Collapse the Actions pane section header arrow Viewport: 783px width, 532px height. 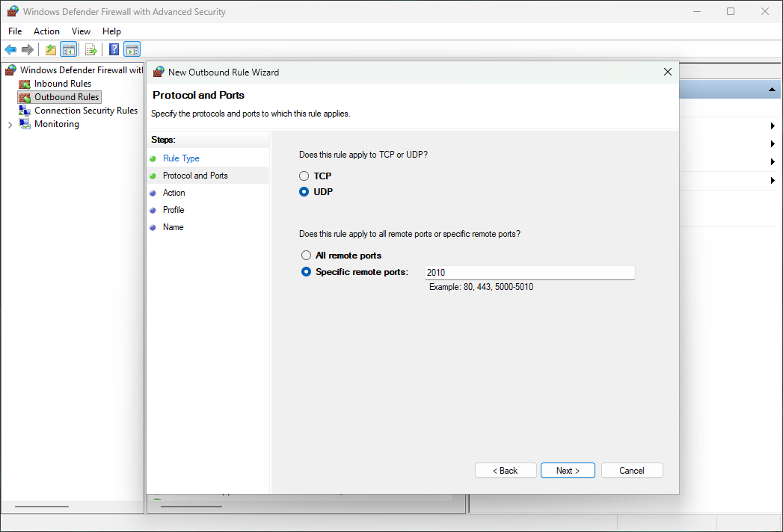tap(772, 90)
